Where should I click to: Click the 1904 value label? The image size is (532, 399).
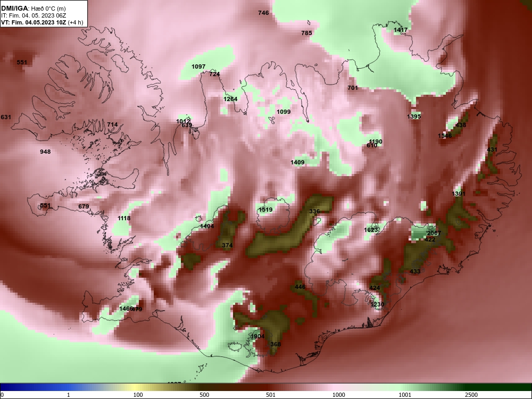pos(257,336)
